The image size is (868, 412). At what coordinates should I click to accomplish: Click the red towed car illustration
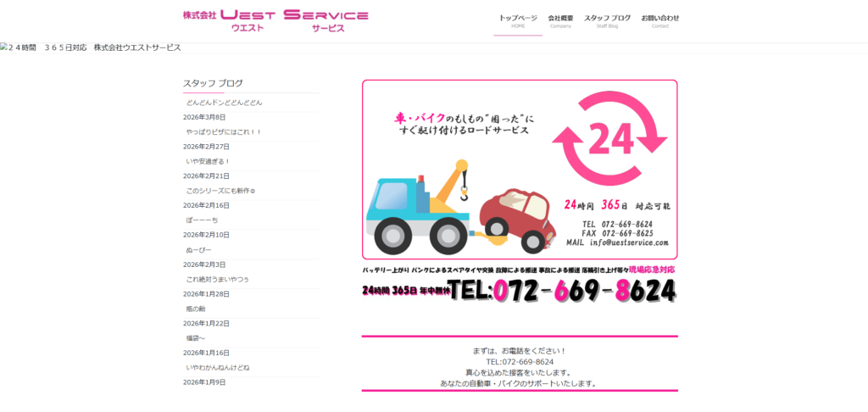(x=516, y=220)
